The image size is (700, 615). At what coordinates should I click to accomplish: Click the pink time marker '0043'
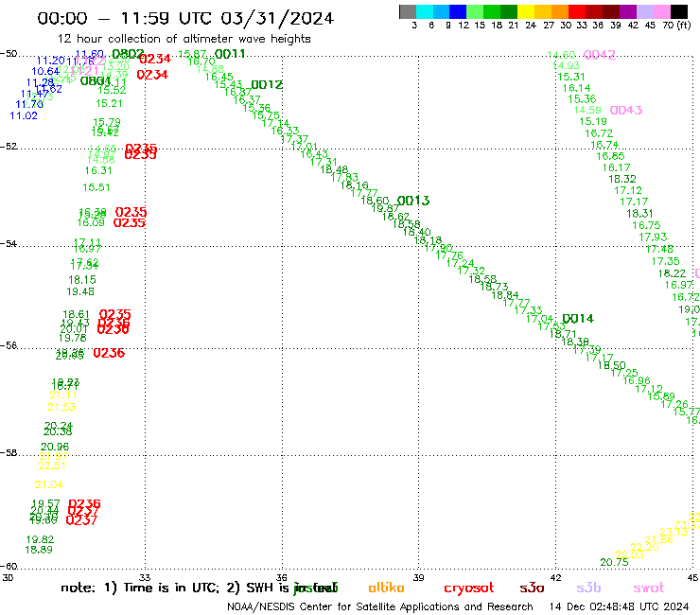626,111
